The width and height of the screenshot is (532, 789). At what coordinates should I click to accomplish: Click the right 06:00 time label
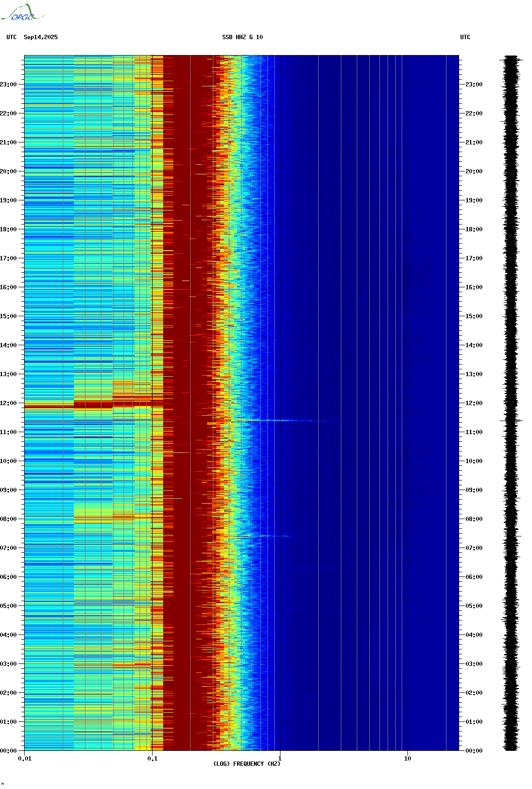coord(474,577)
